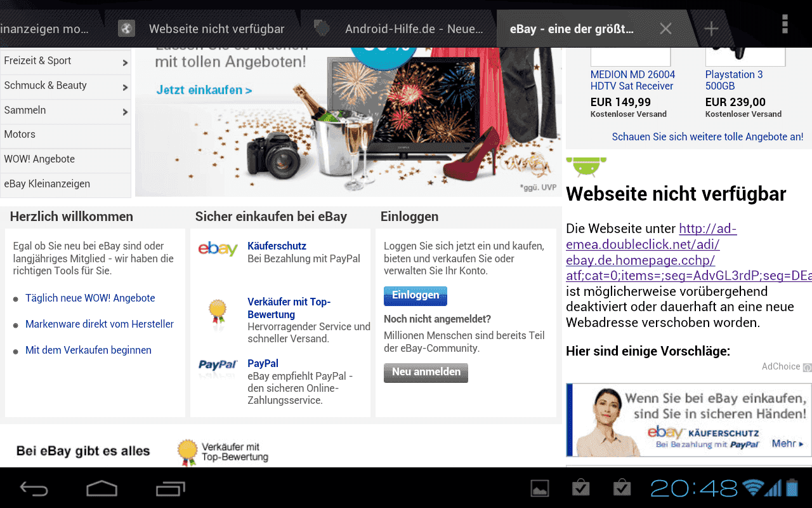Follow the Jetzt einkaufen link
Screen dimensions: 812x508
click(204, 90)
